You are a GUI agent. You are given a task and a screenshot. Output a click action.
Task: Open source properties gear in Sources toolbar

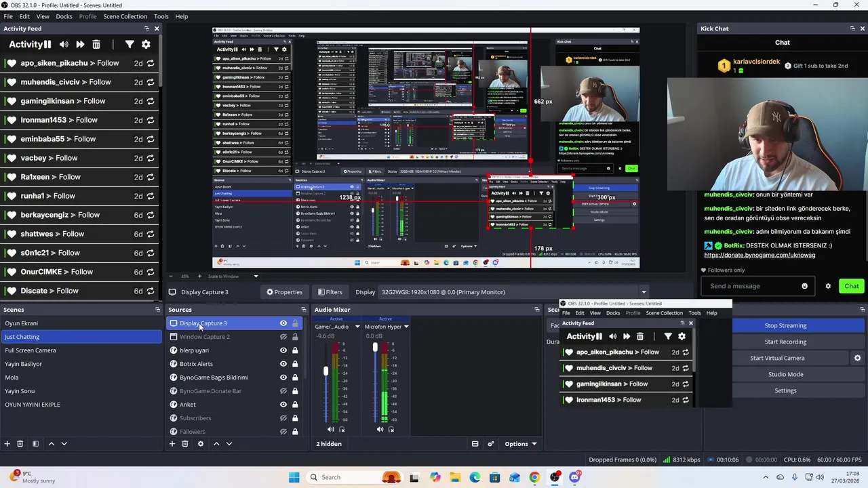pos(200,444)
